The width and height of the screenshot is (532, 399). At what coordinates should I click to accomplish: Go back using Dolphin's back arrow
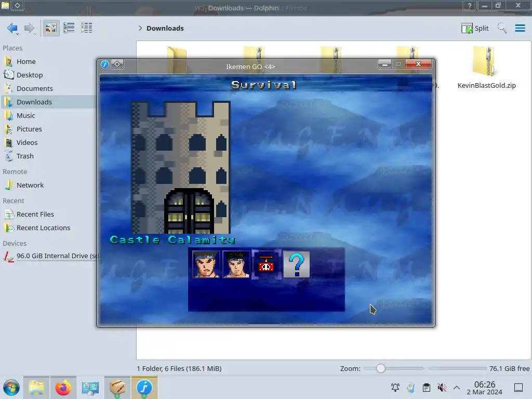click(12, 28)
